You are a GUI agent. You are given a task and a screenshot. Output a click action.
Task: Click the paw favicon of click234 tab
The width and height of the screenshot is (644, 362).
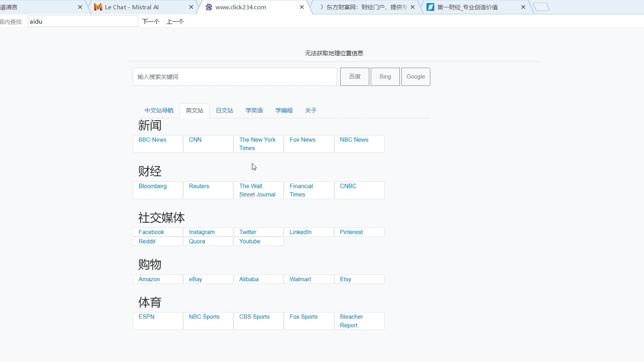tap(209, 7)
